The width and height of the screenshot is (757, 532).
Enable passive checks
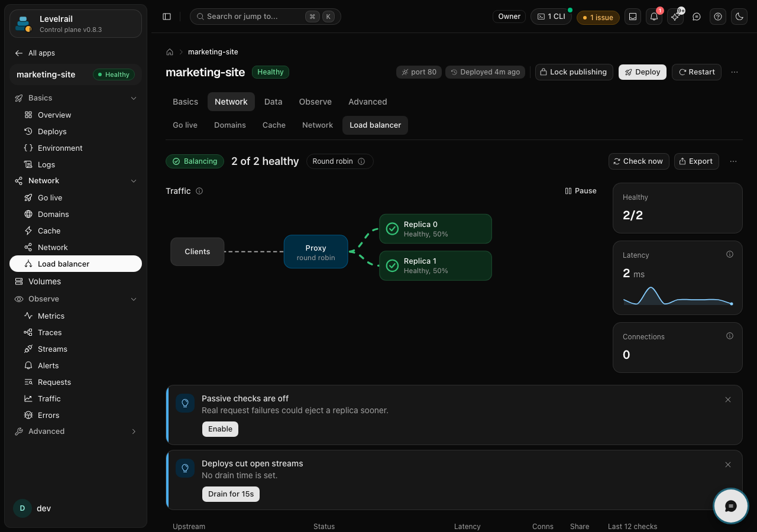point(220,429)
